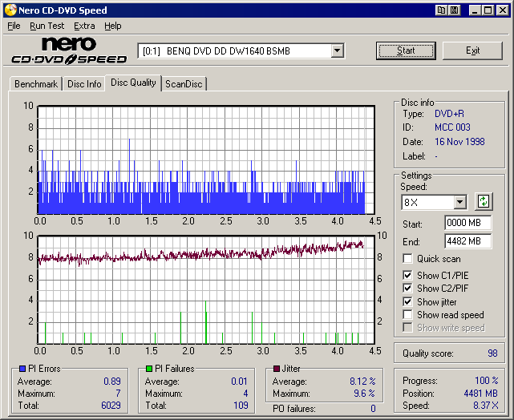The height and width of the screenshot is (420, 514).
Task: Turn on Show read speed
Action: click(408, 315)
